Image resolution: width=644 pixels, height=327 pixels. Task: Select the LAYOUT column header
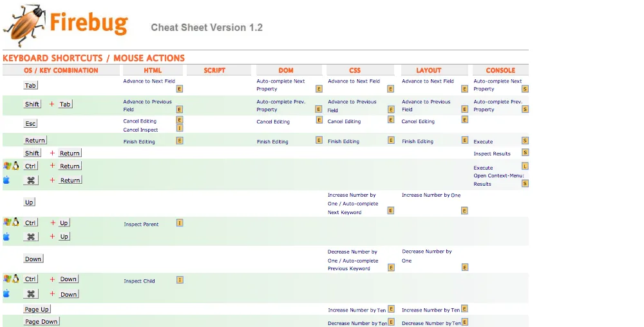click(x=435, y=70)
